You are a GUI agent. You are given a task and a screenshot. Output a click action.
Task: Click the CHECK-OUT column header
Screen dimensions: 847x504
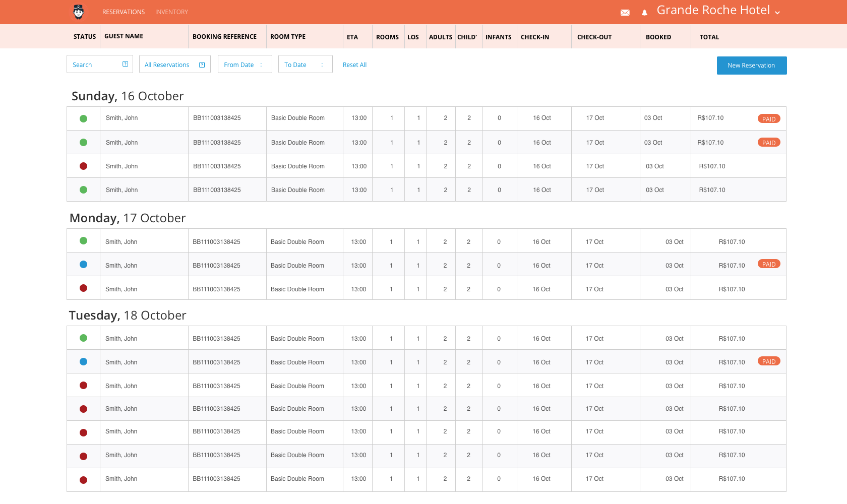[x=594, y=37]
